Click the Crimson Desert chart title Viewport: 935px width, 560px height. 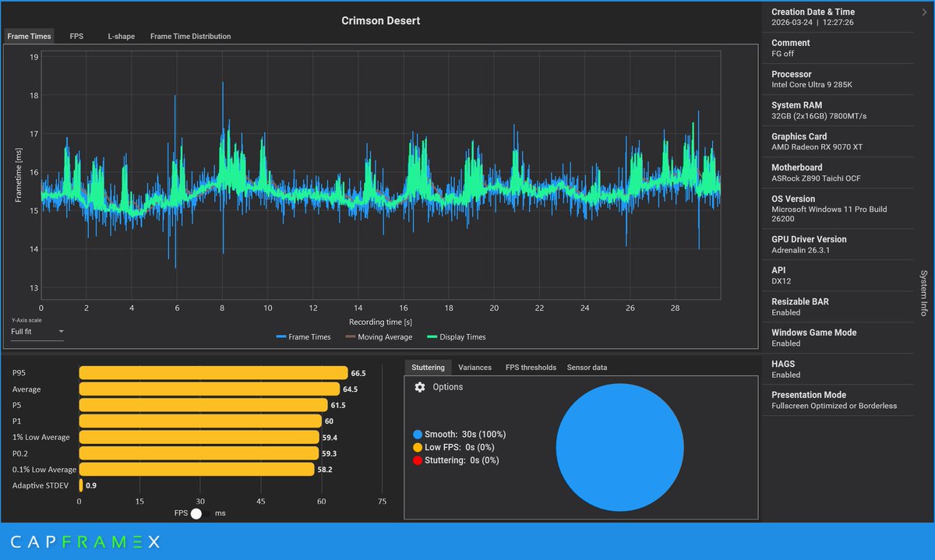coord(380,21)
